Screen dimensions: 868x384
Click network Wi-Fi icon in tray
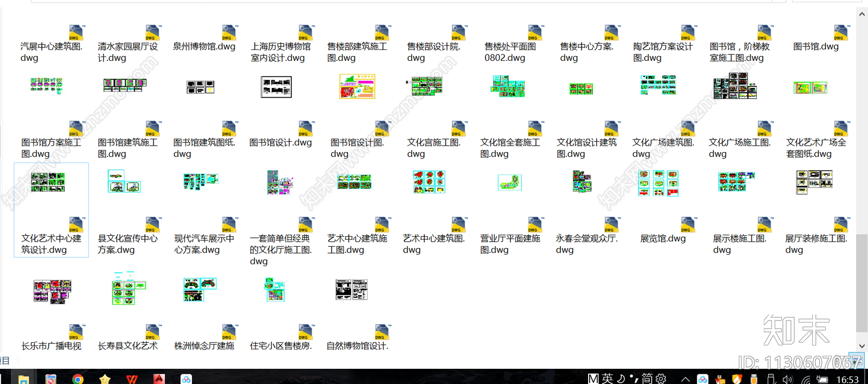[x=806, y=379]
